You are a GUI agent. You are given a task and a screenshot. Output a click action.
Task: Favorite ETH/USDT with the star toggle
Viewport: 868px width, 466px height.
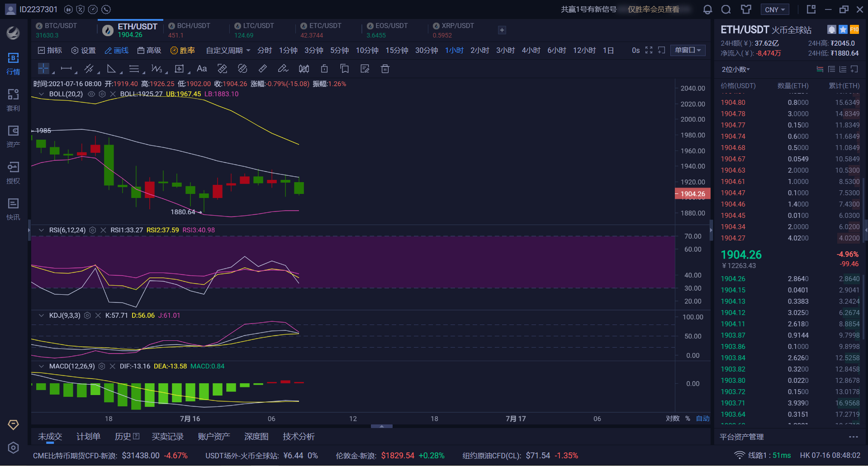pos(843,29)
